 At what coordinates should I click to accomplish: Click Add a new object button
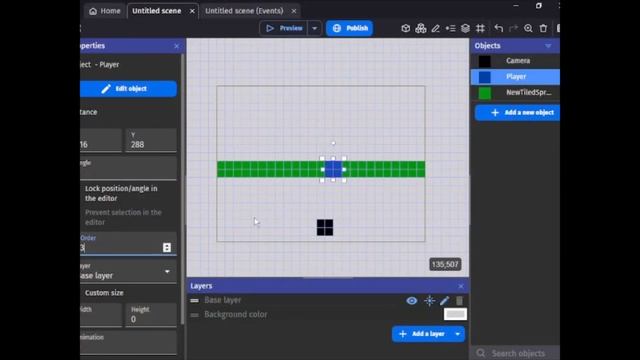518,112
